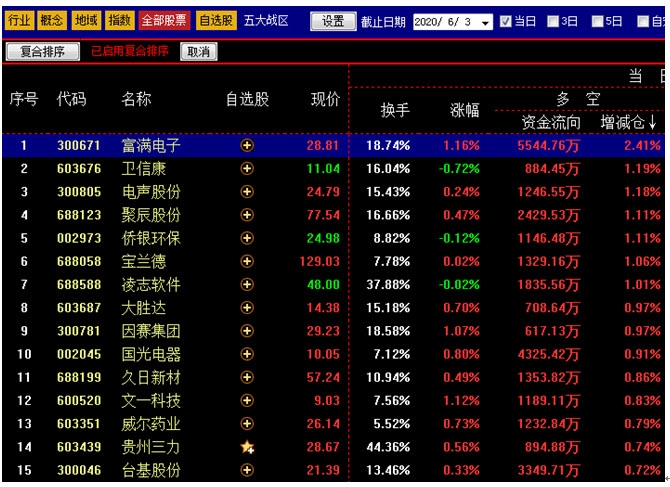Add 久日新材 to watchlist with plus icon
Viewport: 670px width, 487px height.
coord(247,377)
